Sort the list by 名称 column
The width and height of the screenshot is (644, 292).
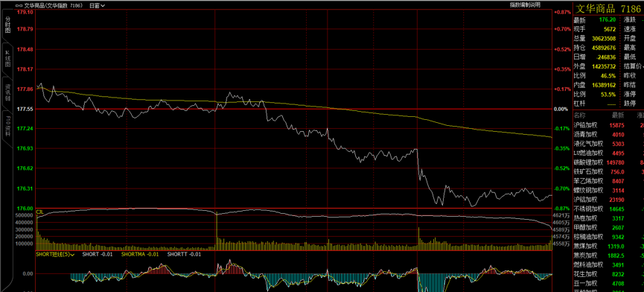coord(579,115)
